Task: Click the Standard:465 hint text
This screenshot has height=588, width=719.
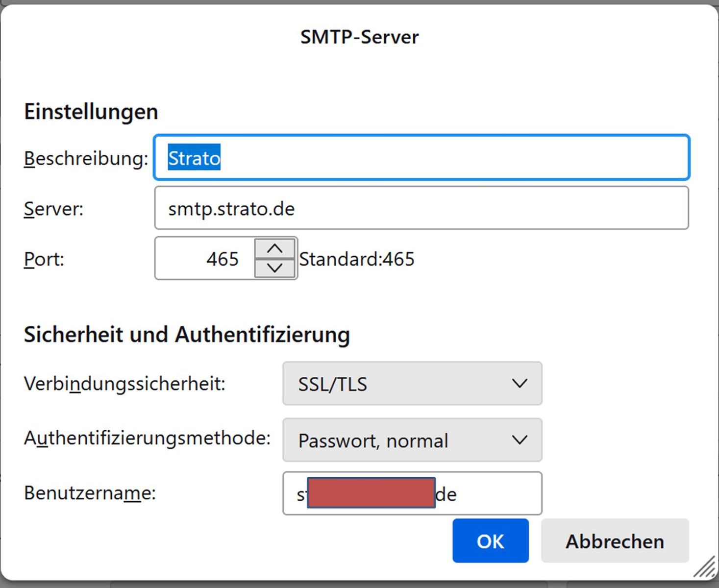Action: point(357,259)
